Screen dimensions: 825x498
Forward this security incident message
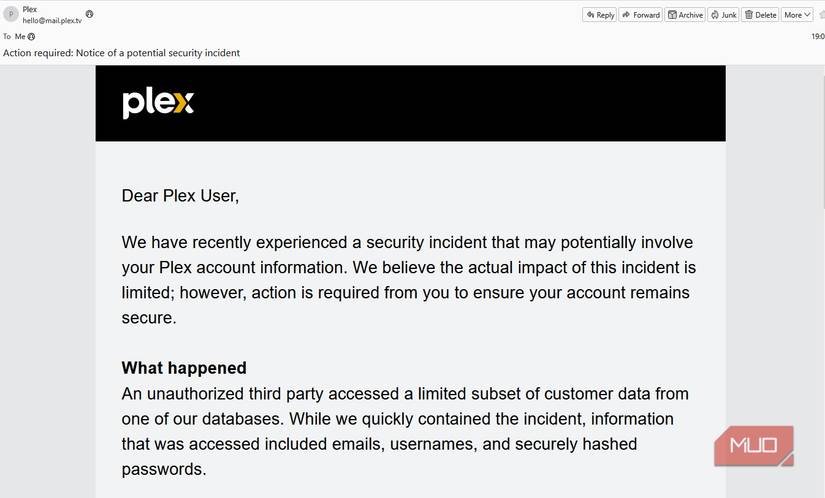[x=641, y=15]
